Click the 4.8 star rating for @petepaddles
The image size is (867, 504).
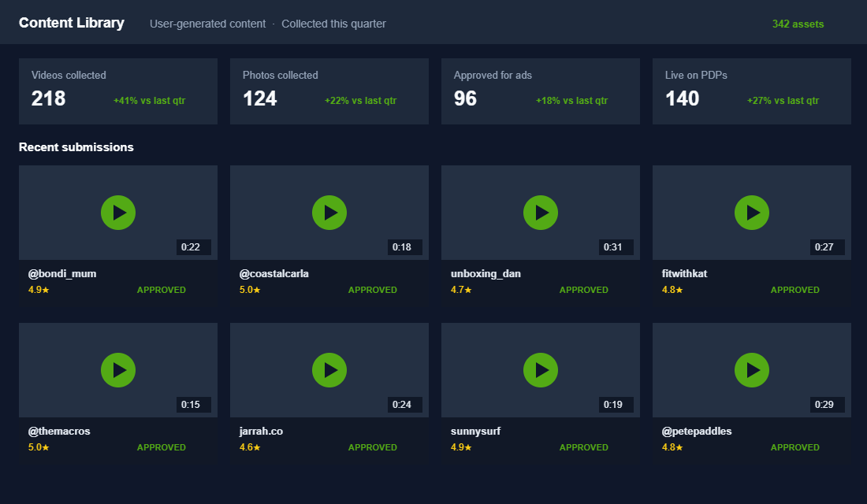click(672, 447)
